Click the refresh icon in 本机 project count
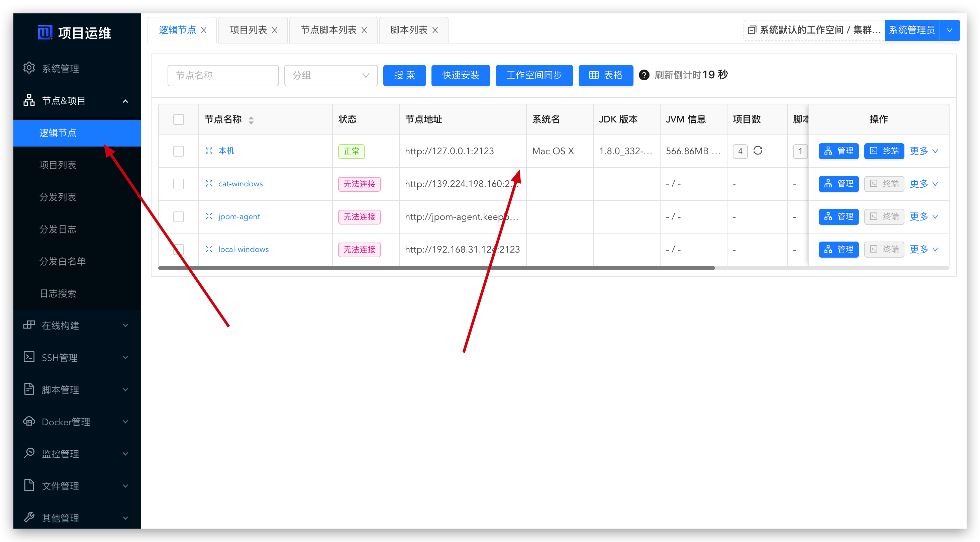The image size is (980, 542). [758, 150]
